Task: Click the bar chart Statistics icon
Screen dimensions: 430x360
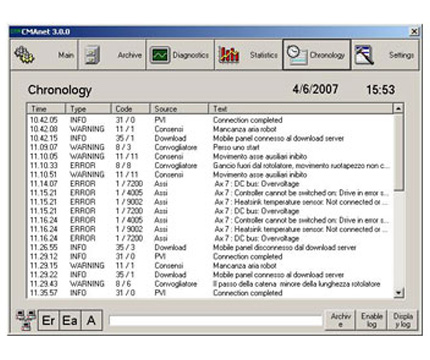Action: pos(229,55)
